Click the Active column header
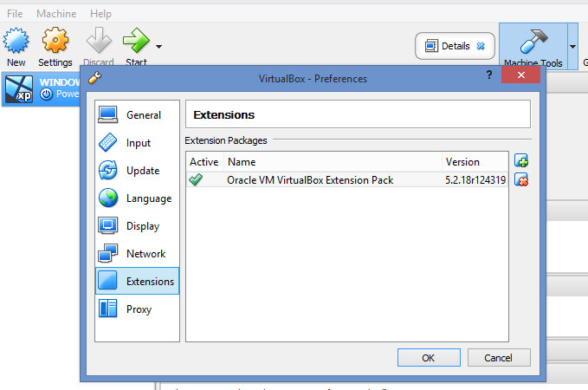This screenshot has height=390, width=588. point(204,162)
